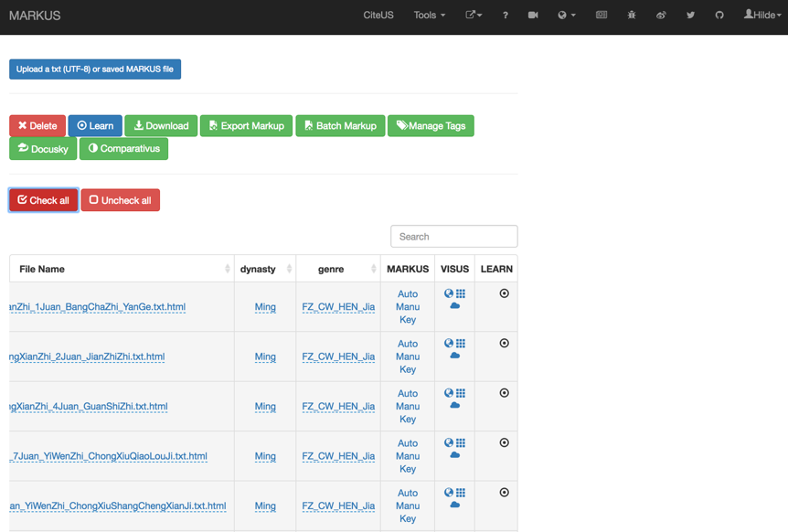Check all files in the list
Screen dimensions: 788x532
pyautogui.click(x=43, y=200)
